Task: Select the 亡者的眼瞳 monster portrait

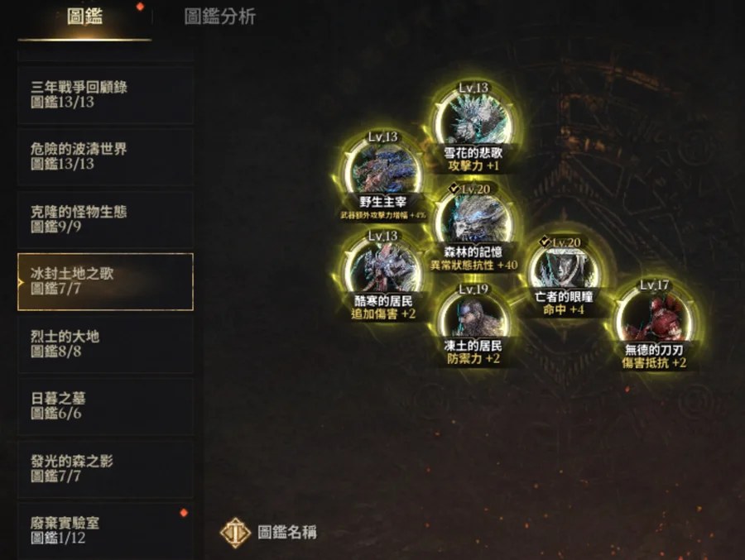Action: click(564, 270)
